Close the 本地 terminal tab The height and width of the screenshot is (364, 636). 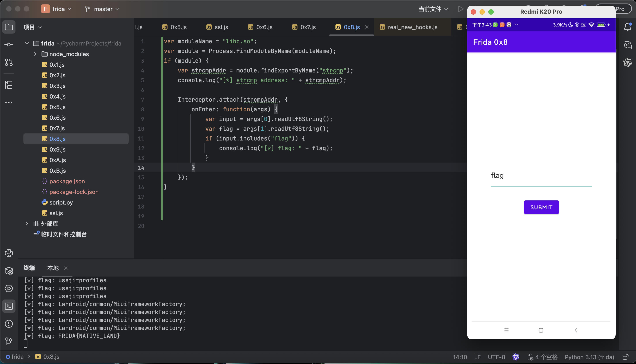(66, 268)
